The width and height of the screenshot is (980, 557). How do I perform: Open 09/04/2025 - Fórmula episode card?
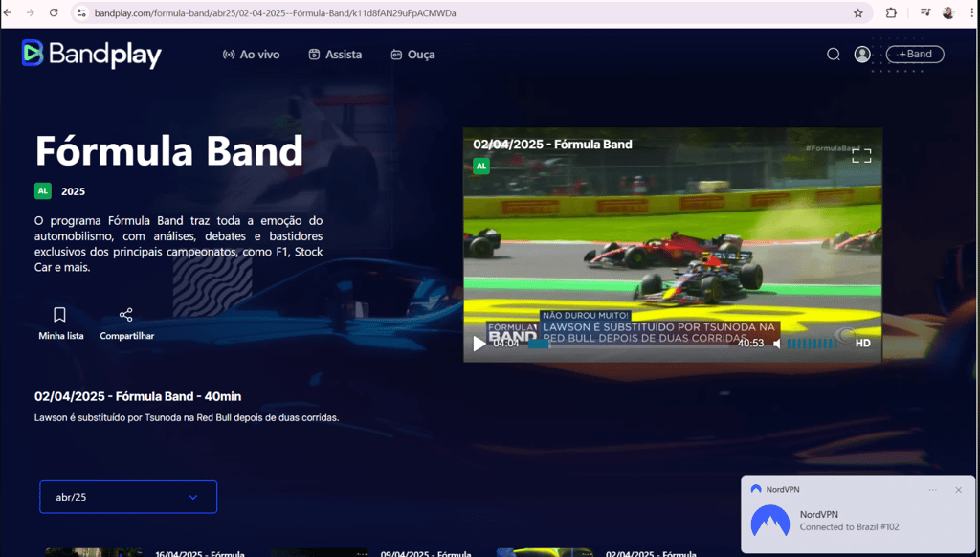(371, 552)
